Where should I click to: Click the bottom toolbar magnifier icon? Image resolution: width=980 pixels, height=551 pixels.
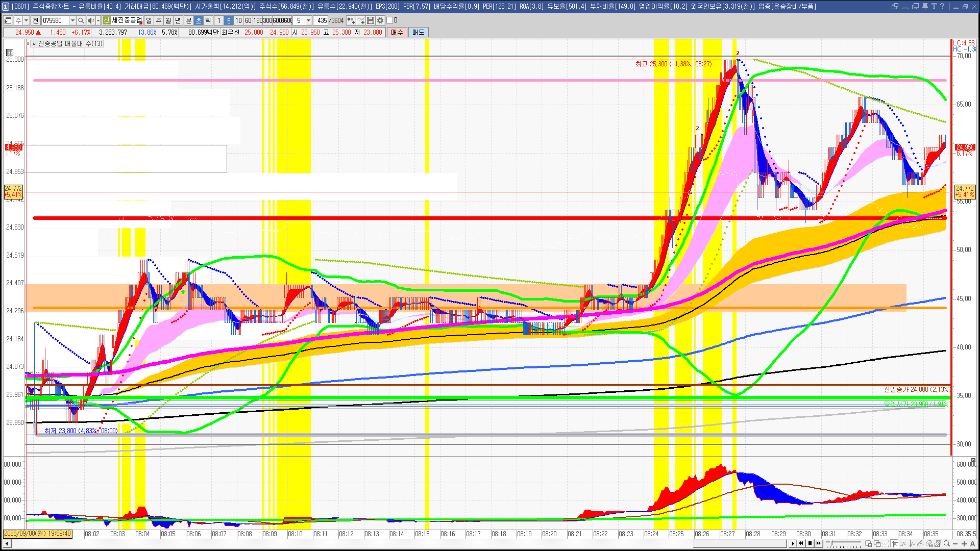pos(947,544)
